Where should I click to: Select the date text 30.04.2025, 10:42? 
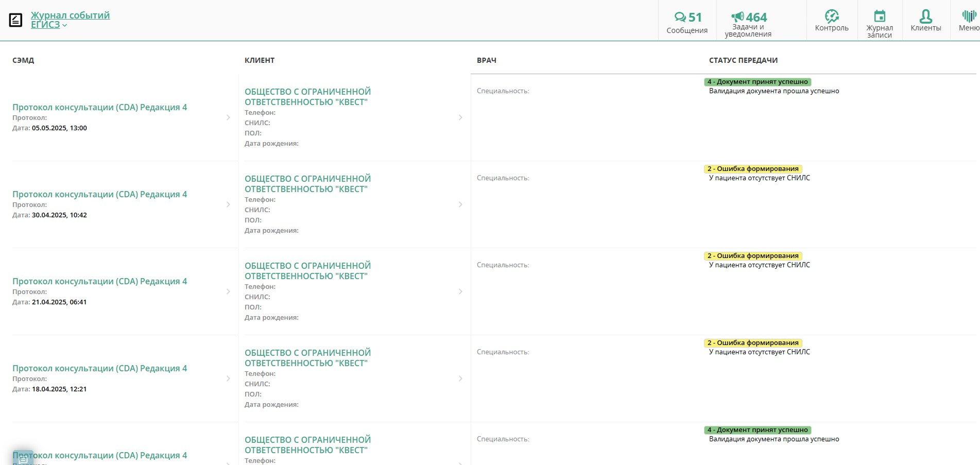point(59,215)
